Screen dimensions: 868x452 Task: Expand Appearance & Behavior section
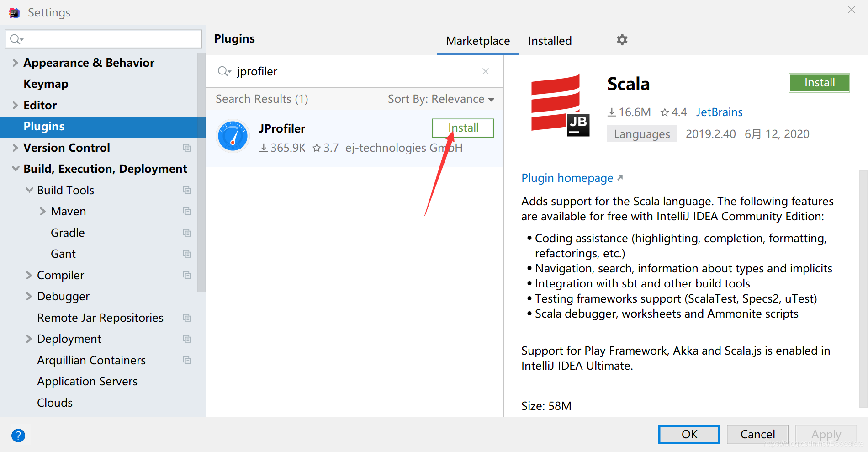[15, 63]
